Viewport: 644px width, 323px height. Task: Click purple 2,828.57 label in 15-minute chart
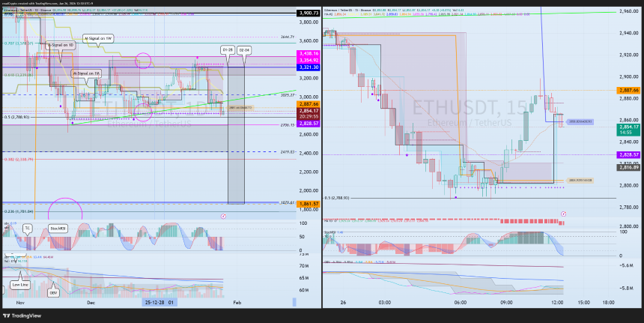point(628,155)
